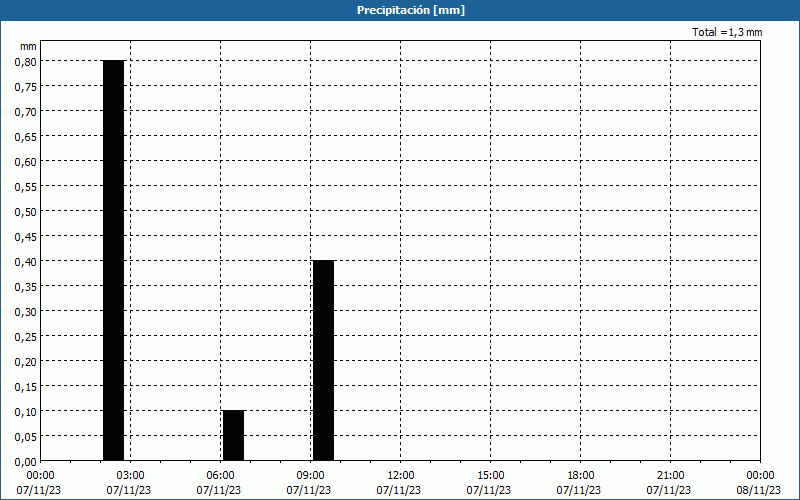Select the 0,45 y-axis label
Image resolution: width=800 pixels, height=500 pixels.
[26, 237]
